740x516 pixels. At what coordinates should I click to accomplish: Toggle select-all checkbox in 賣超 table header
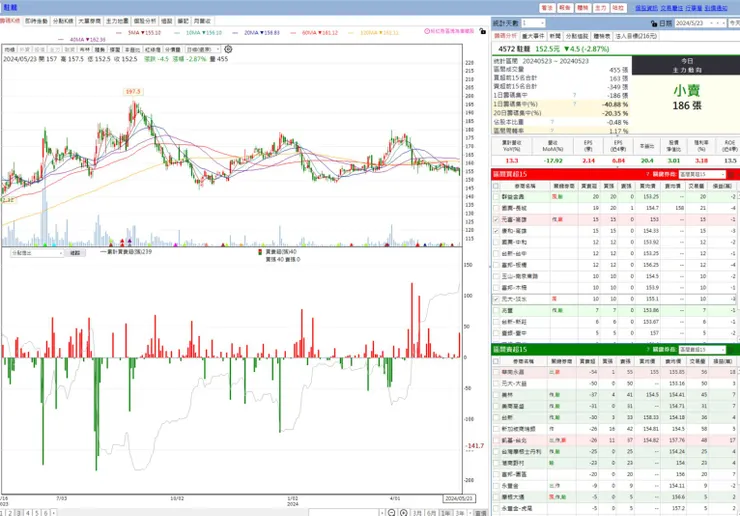click(x=496, y=361)
